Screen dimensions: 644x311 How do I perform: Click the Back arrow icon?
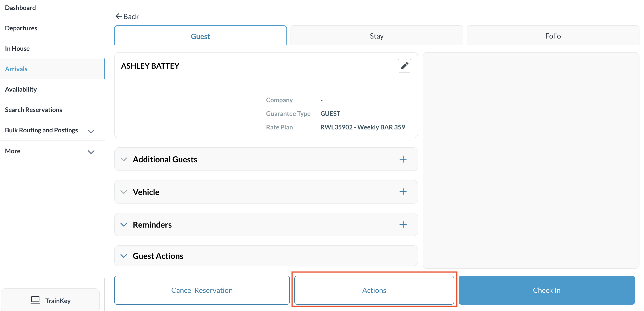(x=119, y=17)
